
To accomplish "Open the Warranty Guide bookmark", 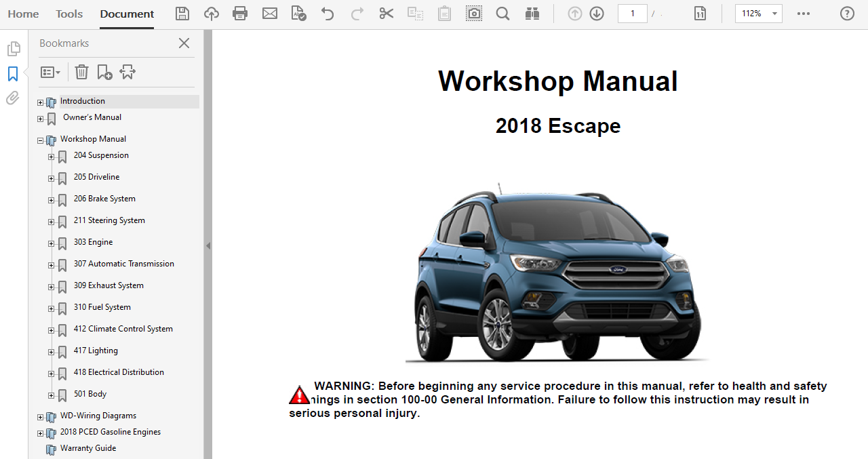I will 88,448.
